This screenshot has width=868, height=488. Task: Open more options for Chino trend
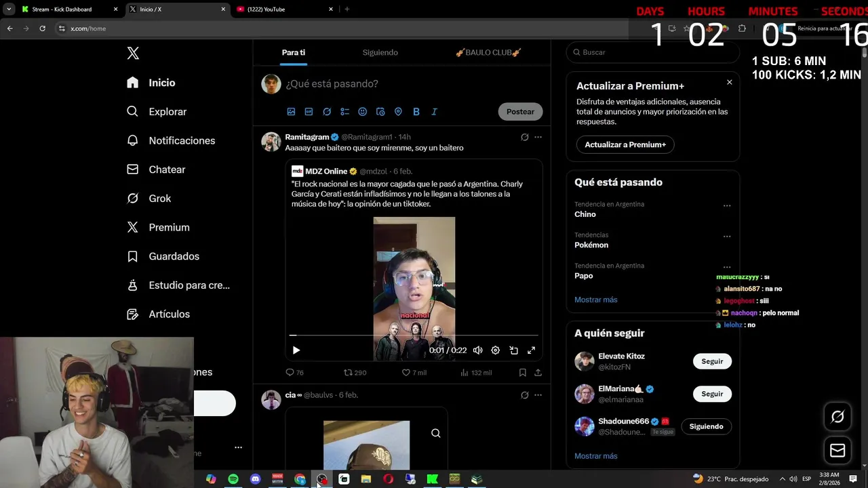(727, 205)
